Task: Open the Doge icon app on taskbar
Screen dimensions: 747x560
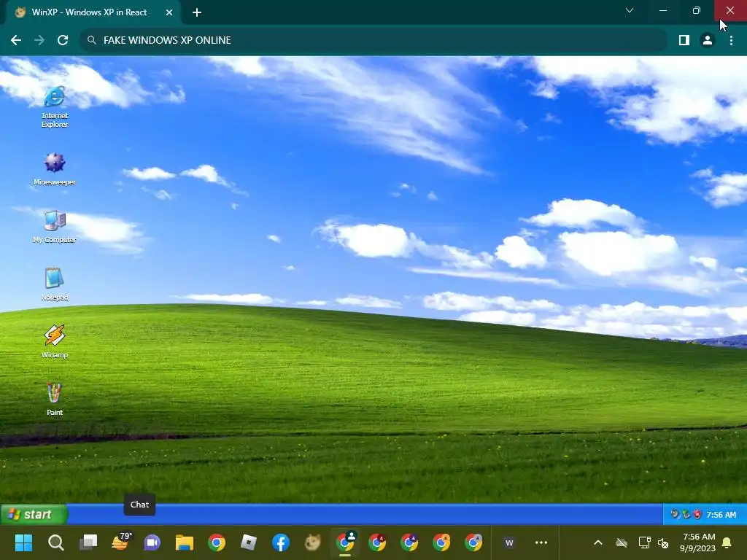Action: [x=313, y=542]
